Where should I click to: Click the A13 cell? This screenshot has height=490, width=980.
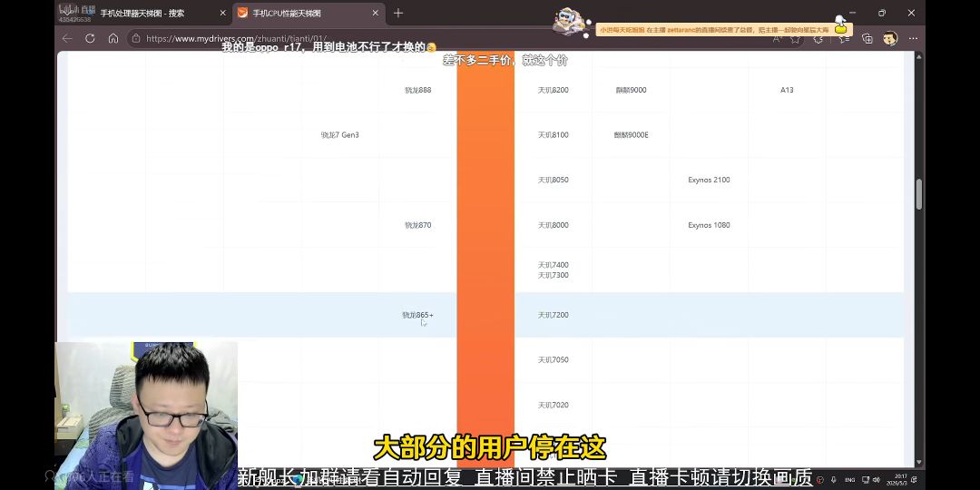pyautogui.click(x=787, y=90)
